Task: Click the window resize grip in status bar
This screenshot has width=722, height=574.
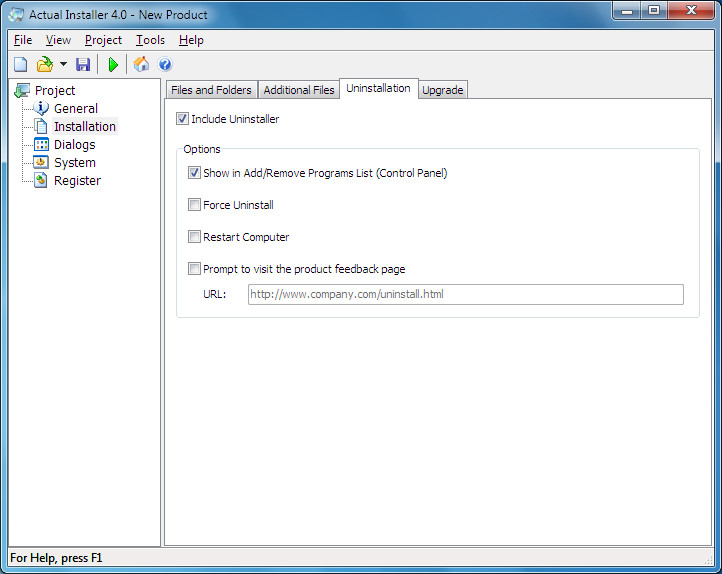Action: 708,560
